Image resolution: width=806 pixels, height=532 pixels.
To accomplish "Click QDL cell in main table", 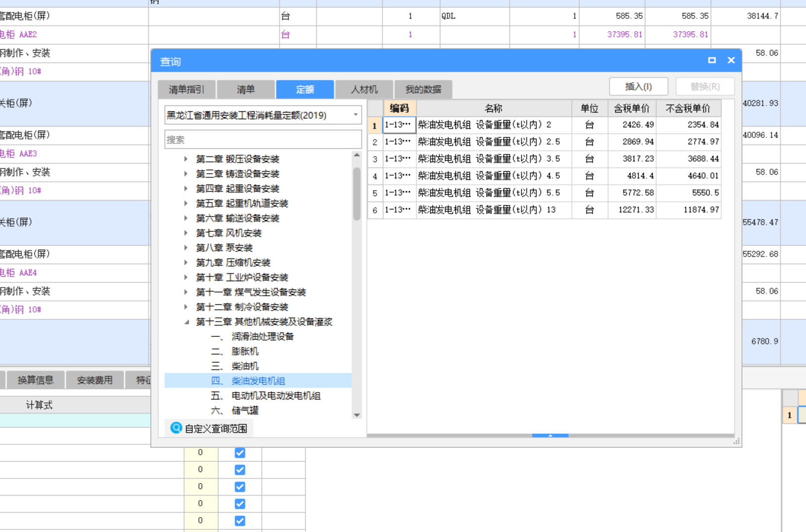I will coord(474,16).
